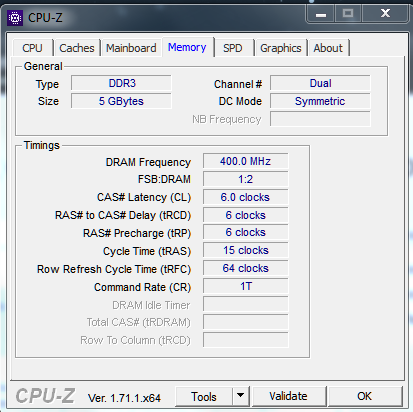
Task: Click the 1:2 FSB:DRAM value
Action: (x=246, y=179)
